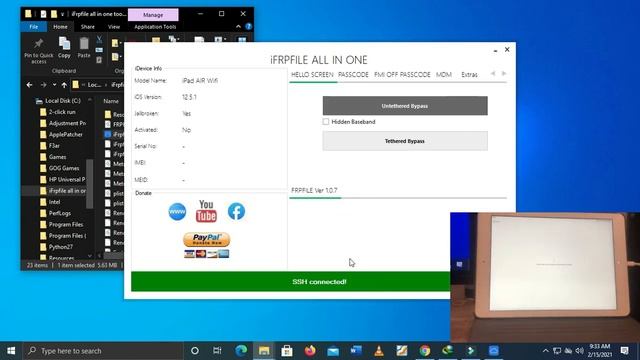This screenshot has height=360, width=640.
Task: Start the Untethered Bypass
Action: point(405,106)
